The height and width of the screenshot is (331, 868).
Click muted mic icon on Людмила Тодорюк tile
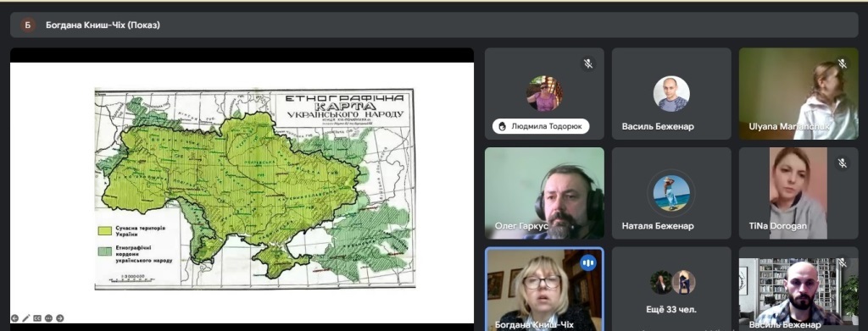(588, 63)
